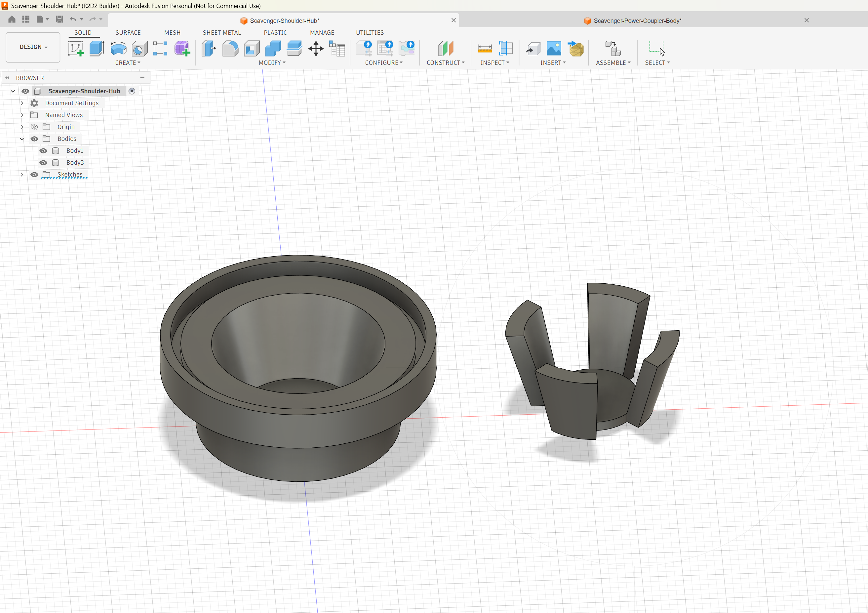Click the first Configure toolbar icon
The height and width of the screenshot is (613, 868).
[x=364, y=48]
